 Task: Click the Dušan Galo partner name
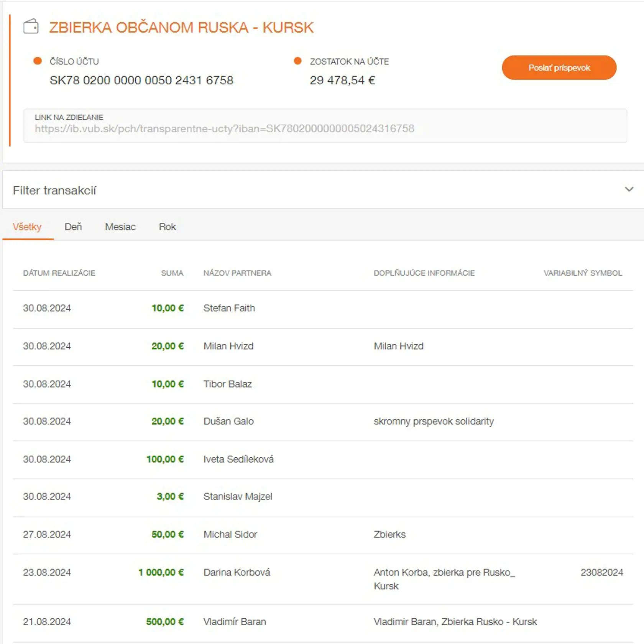(x=228, y=421)
